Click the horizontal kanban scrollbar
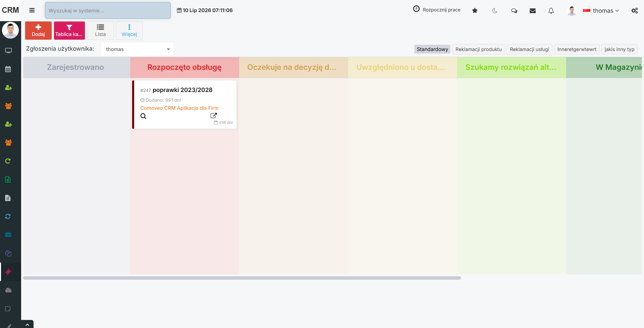644x328 pixels. point(242,278)
